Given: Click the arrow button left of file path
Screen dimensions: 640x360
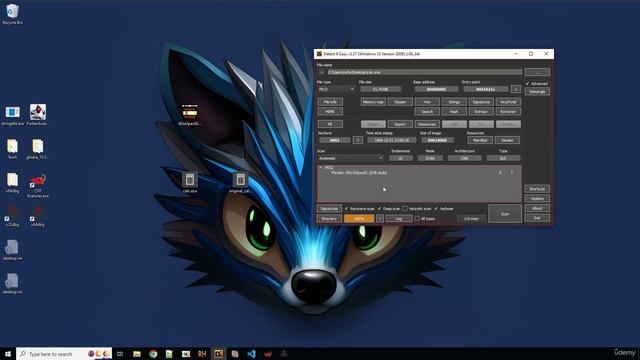Looking at the screenshot, I should 322,72.
